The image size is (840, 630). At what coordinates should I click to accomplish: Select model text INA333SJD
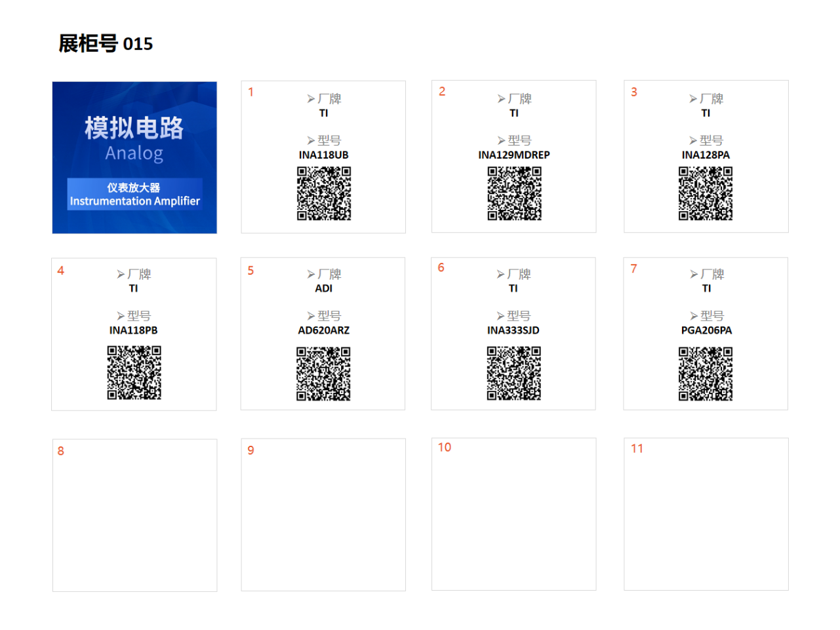point(513,330)
